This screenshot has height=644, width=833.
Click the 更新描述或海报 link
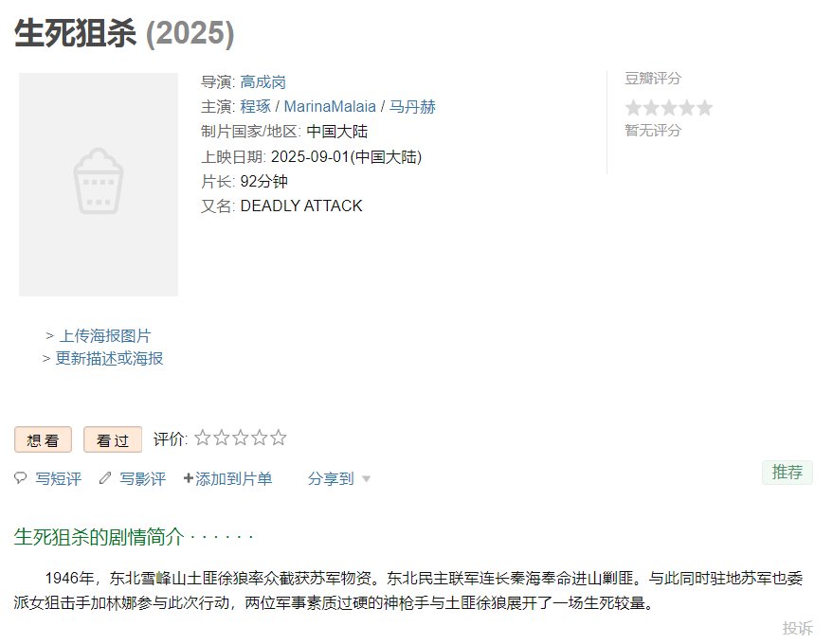pyautogui.click(x=109, y=358)
